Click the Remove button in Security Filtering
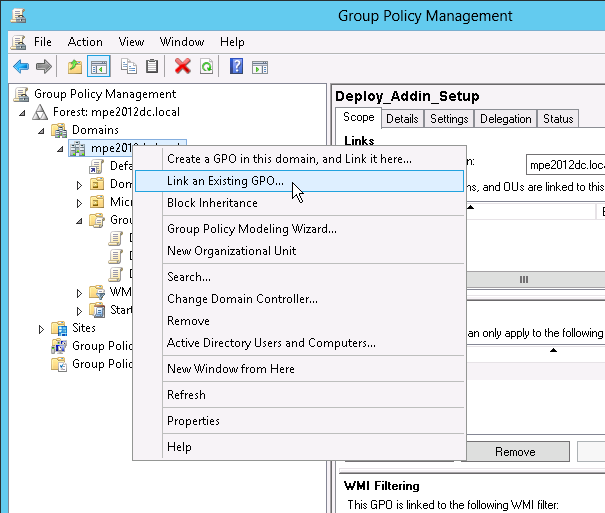Image resolution: width=605 pixels, height=513 pixels. coord(514,452)
